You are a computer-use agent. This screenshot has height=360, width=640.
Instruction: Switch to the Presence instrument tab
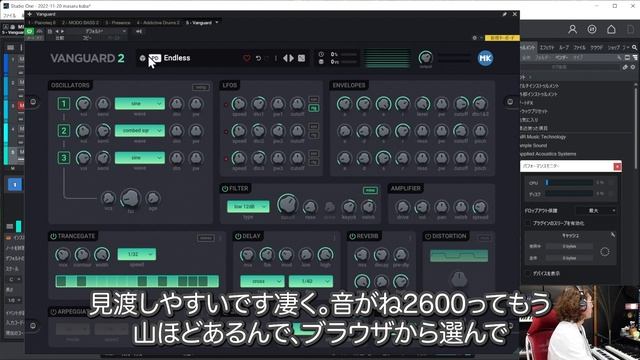click(x=118, y=22)
